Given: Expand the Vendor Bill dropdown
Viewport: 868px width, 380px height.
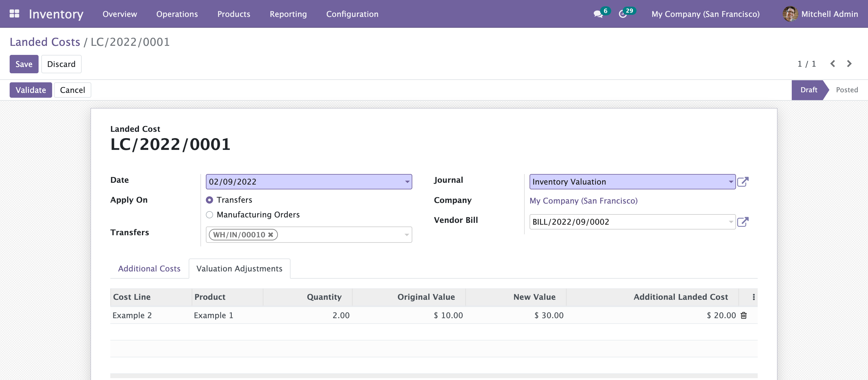Looking at the screenshot, I should (x=731, y=222).
